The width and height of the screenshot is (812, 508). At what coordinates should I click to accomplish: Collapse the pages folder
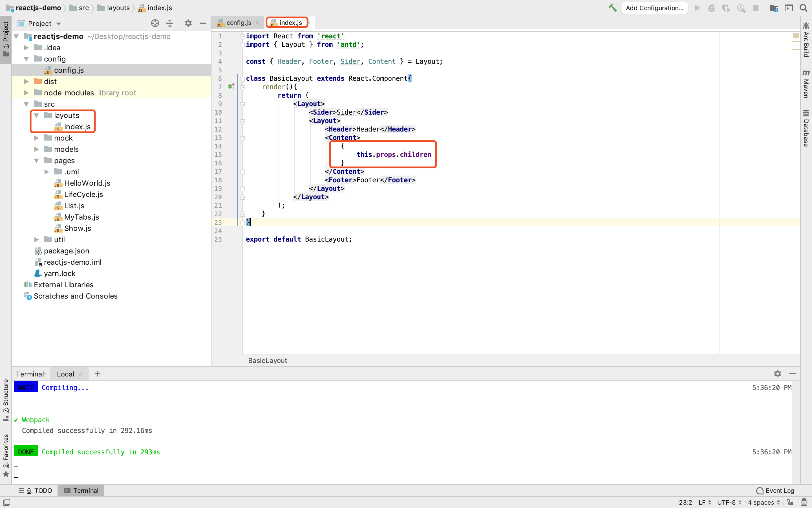pos(36,161)
